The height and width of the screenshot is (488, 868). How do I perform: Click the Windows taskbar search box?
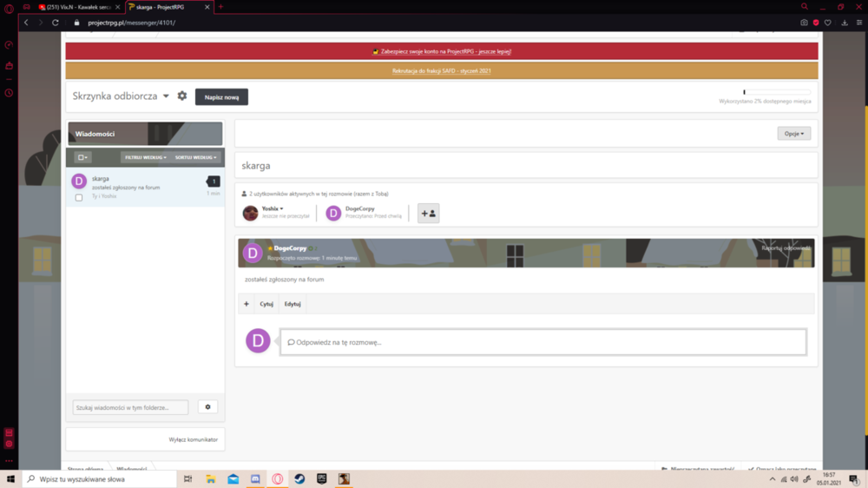[x=100, y=479]
